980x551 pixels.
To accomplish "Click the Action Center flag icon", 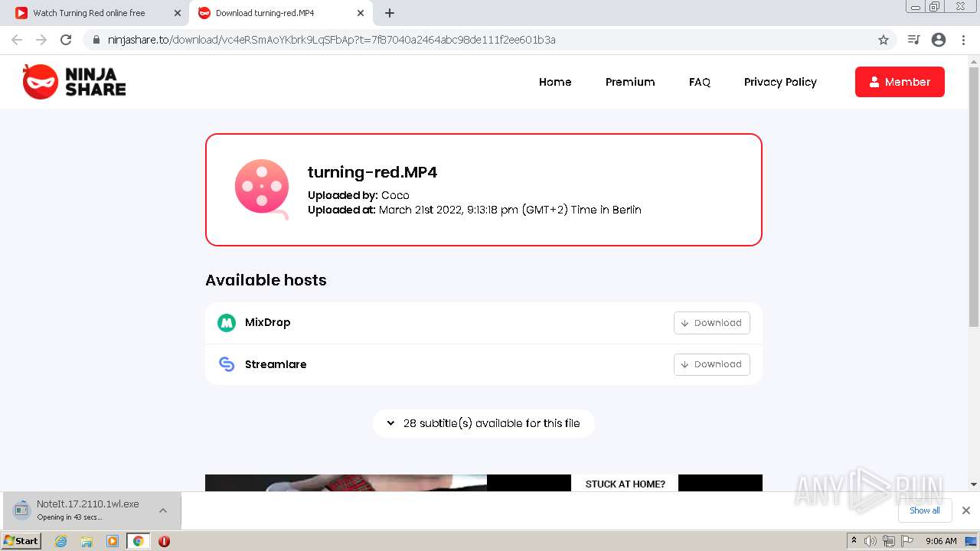I will [x=907, y=541].
